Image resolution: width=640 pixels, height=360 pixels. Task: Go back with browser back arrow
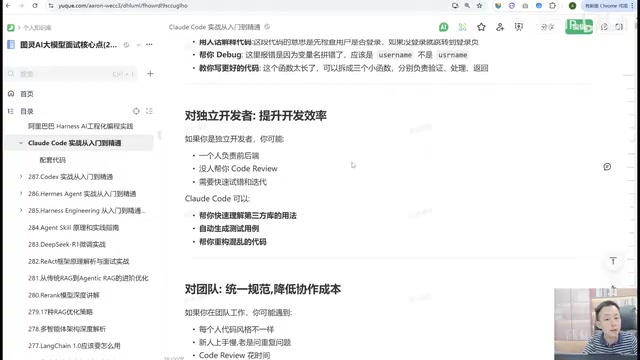pyautogui.click(x=8, y=6)
